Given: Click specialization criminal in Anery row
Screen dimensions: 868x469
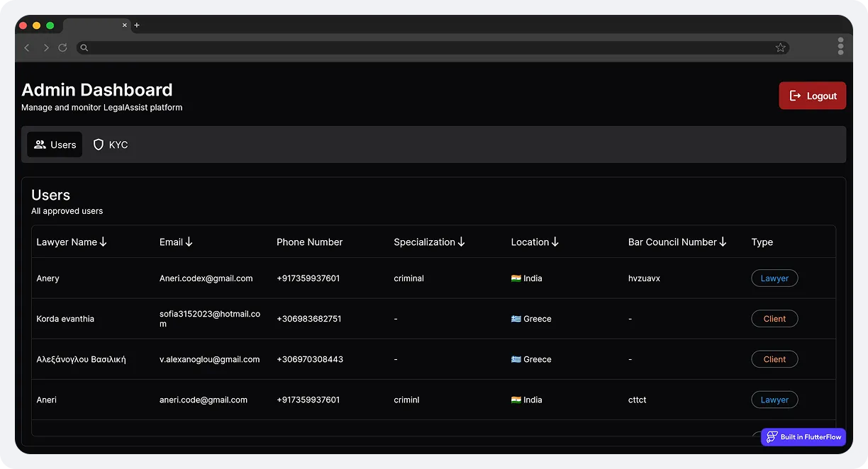Looking at the screenshot, I should [x=408, y=278].
